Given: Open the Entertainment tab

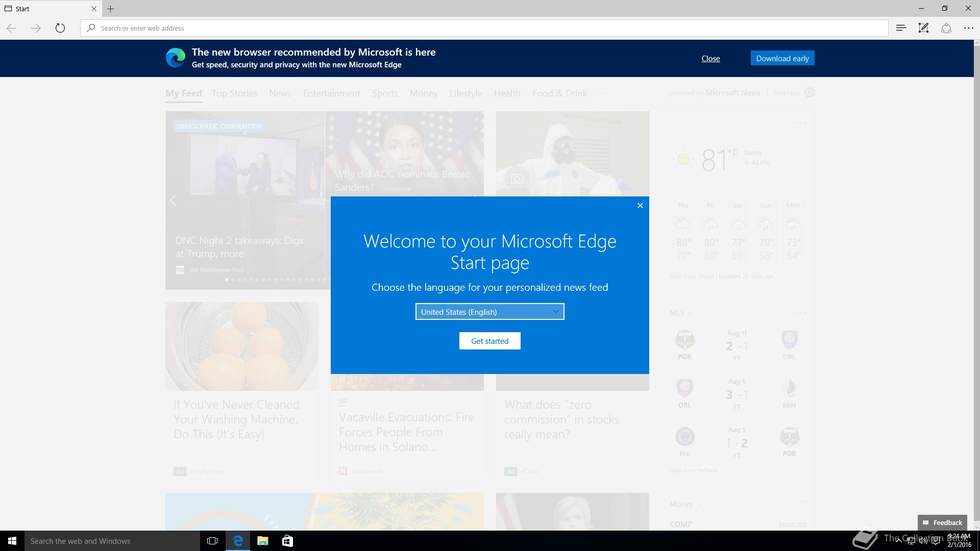Looking at the screenshot, I should point(332,93).
